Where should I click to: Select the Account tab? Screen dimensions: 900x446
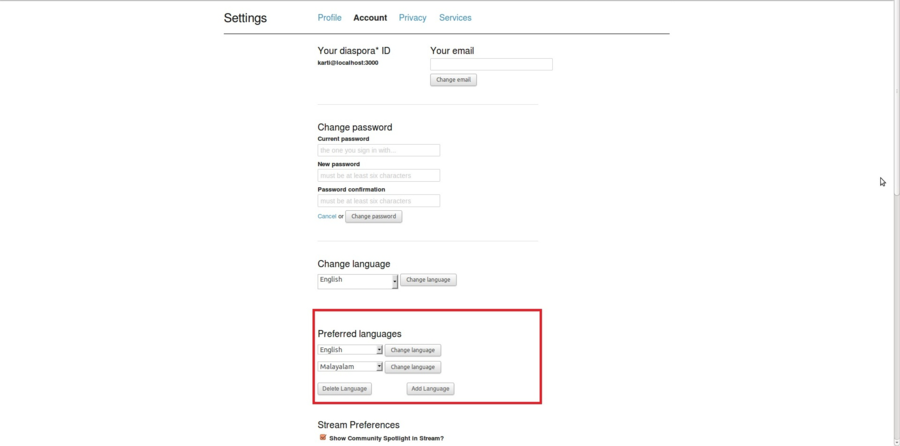pyautogui.click(x=370, y=18)
